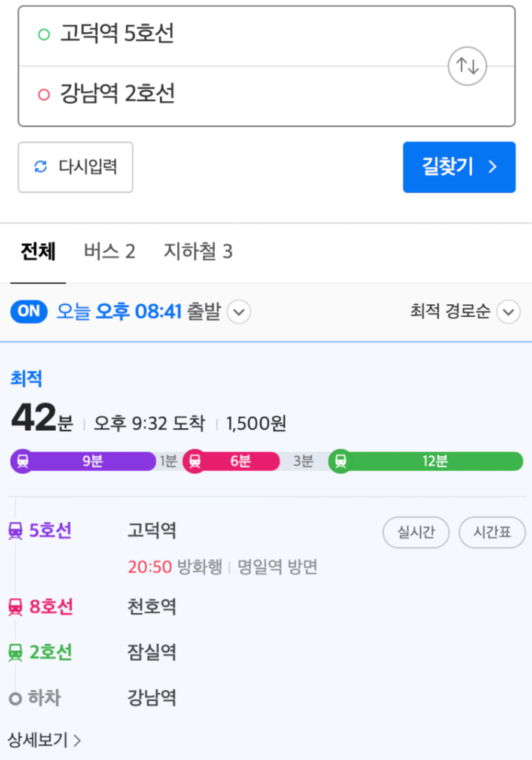Switch to the 버스 2 tab
This screenshot has width=532, height=760.
[110, 252]
